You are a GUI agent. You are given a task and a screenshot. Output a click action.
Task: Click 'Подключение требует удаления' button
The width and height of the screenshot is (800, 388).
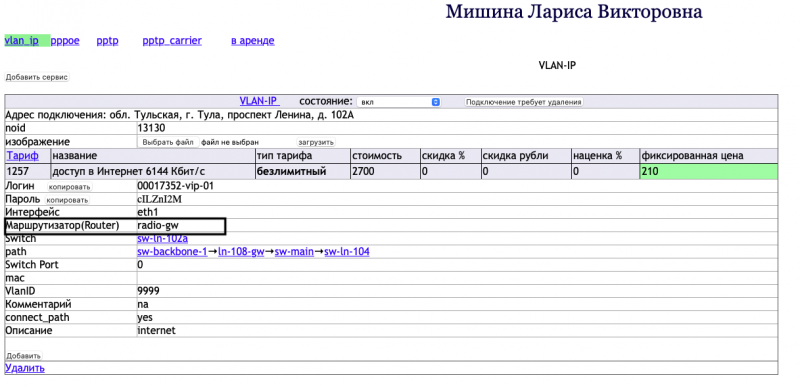pyautogui.click(x=523, y=102)
